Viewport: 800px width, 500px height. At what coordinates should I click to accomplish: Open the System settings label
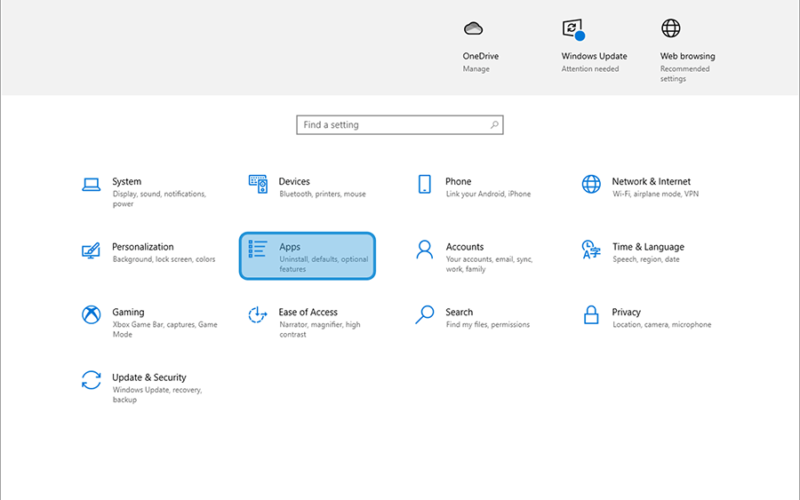[x=127, y=182]
